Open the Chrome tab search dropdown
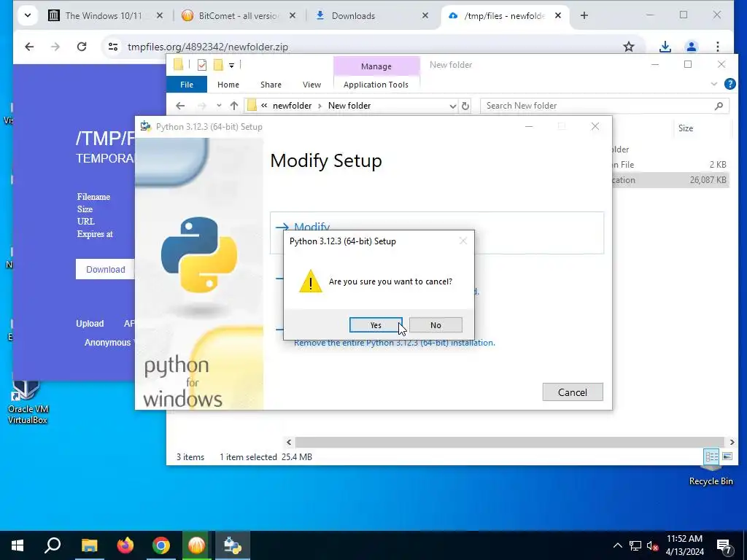Image resolution: width=747 pixels, height=560 pixels. click(x=28, y=16)
